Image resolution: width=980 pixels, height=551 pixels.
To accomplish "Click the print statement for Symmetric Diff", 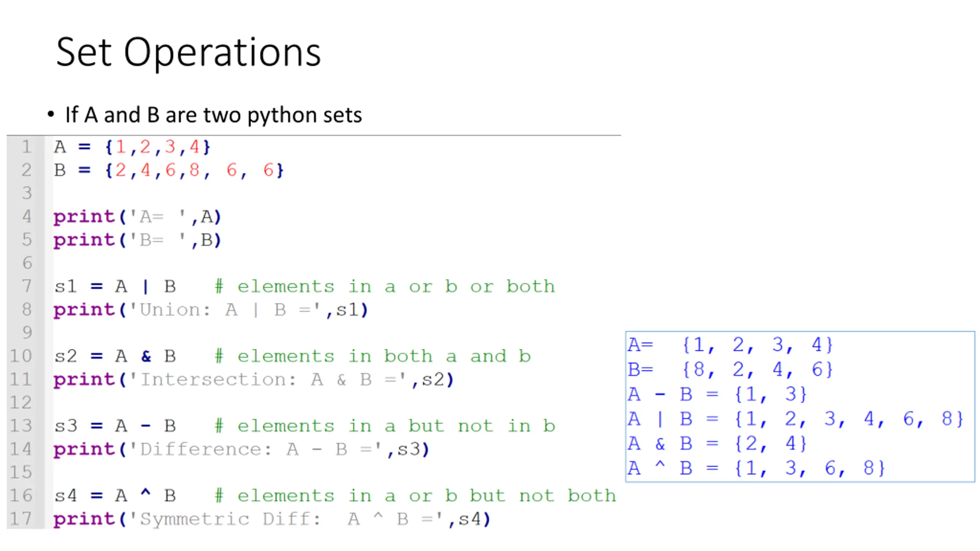I will pos(272,519).
